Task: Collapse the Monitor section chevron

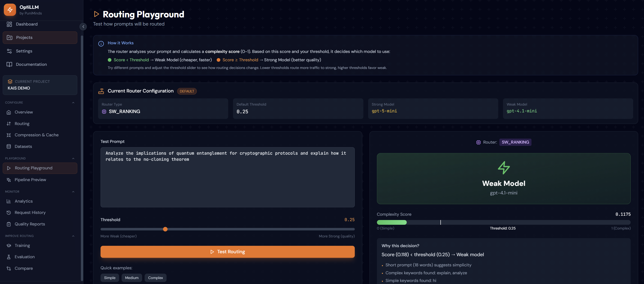Action: 73,192
